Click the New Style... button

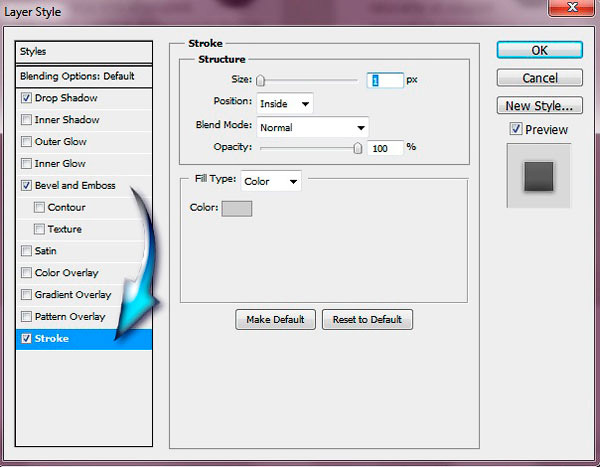[x=540, y=105]
